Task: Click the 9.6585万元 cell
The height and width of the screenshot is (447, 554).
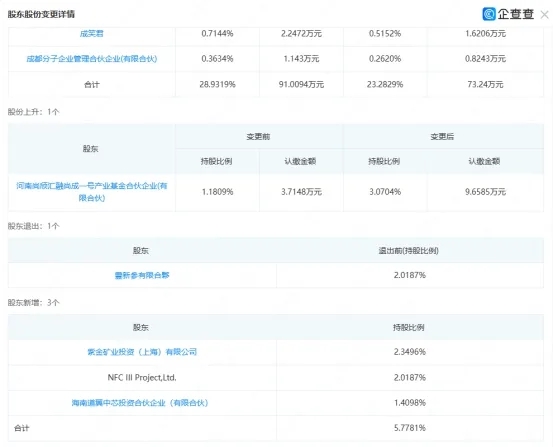Action: pyautogui.click(x=485, y=192)
